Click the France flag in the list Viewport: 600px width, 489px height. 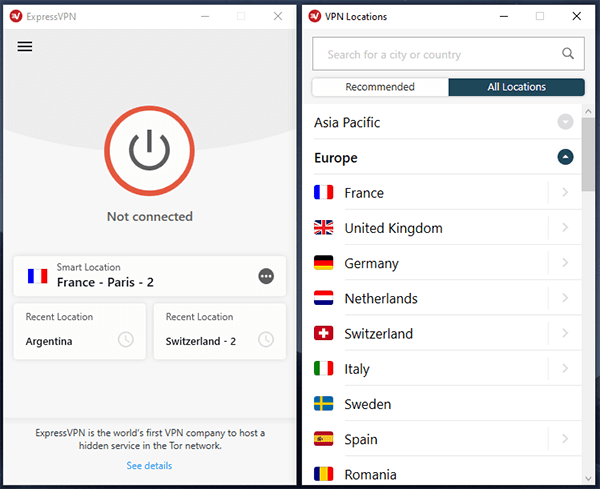click(324, 192)
